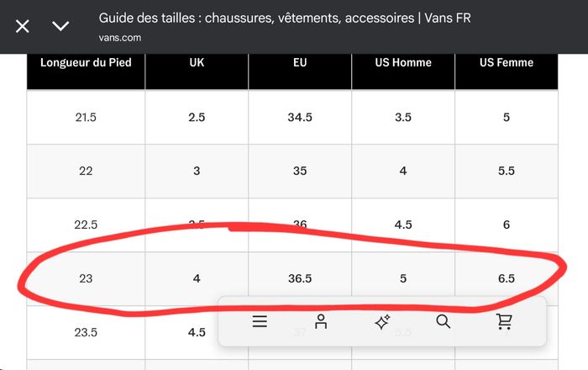Screen dimensions: 588x370
Task: Tap the sparkle AI assistant icon
Action: (x=382, y=322)
